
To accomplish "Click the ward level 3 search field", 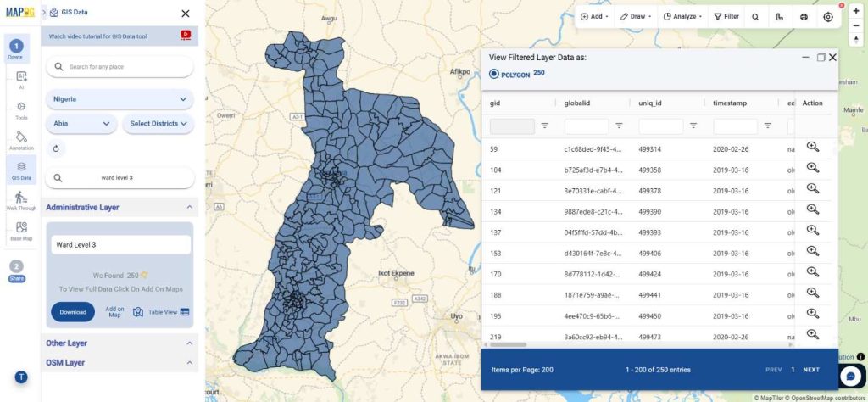I will [120, 178].
